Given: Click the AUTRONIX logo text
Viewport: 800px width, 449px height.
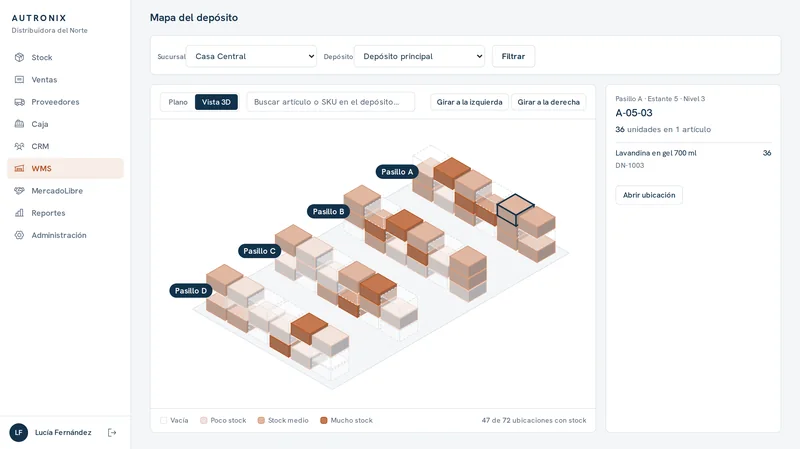Looking at the screenshot, I should point(39,18).
